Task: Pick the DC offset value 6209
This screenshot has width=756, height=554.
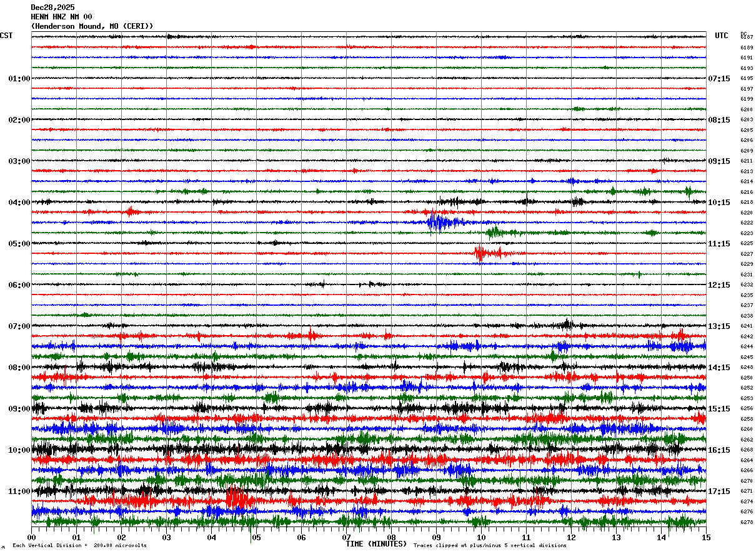Action: [x=747, y=151]
